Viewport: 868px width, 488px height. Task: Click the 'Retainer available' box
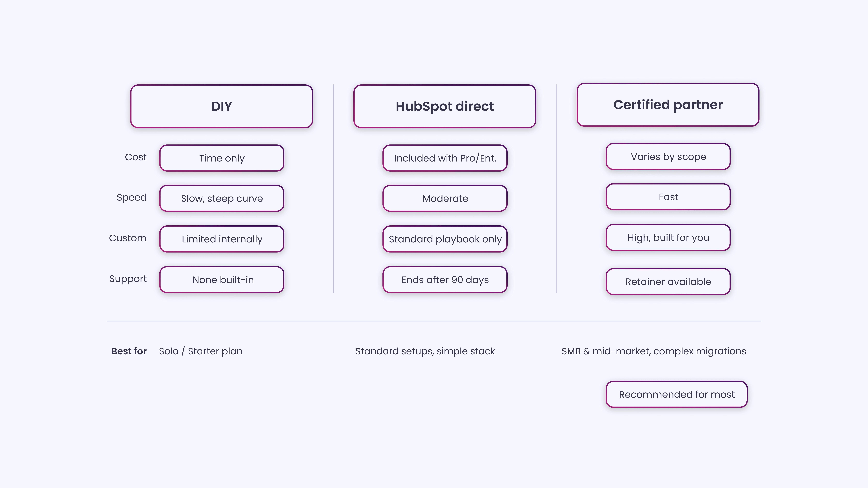[668, 282]
